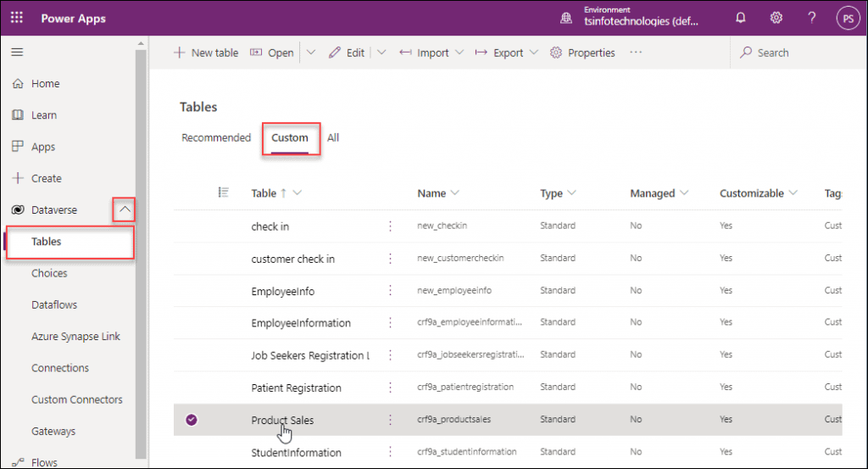This screenshot has width=868, height=469.
Task: Open table Properties
Action: pyautogui.click(x=582, y=53)
